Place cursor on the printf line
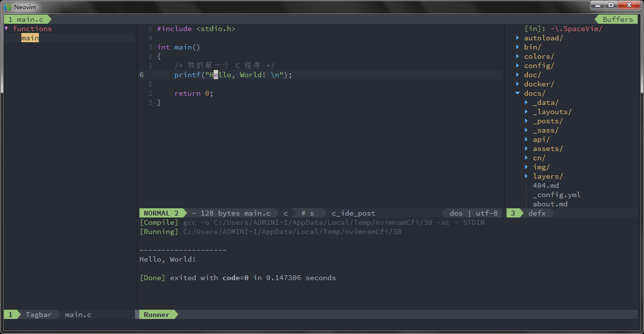644x334 pixels. (233, 75)
